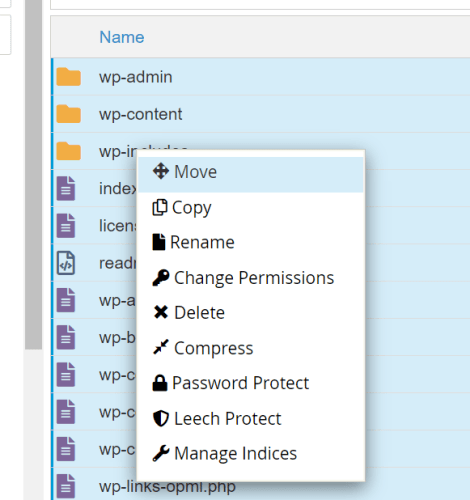Click the file icon of the index row
Image resolution: width=470 pixels, height=500 pixels.
coord(66,189)
